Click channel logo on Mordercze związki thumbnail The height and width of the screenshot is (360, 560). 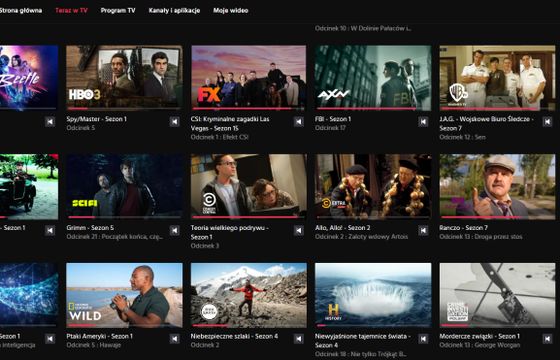pos(458,311)
